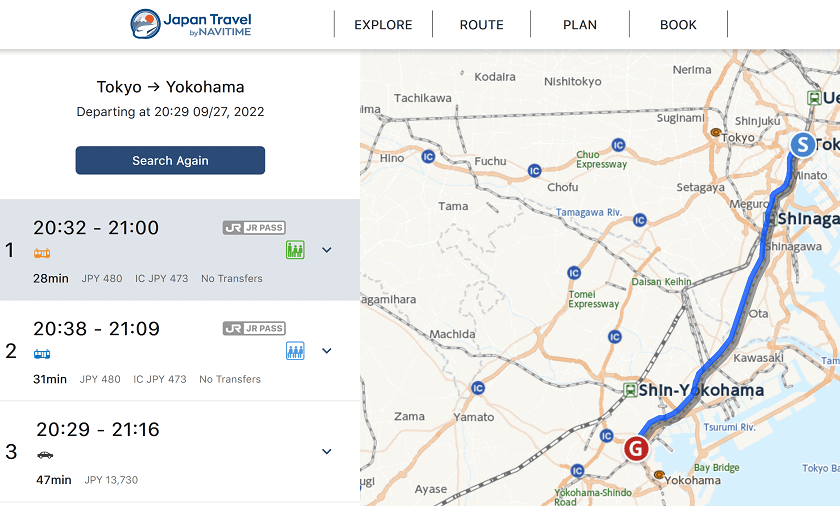The width and height of the screenshot is (840, 506).
Task: Click the blue congestion icon on route 2
Action: tap(295, 350)
